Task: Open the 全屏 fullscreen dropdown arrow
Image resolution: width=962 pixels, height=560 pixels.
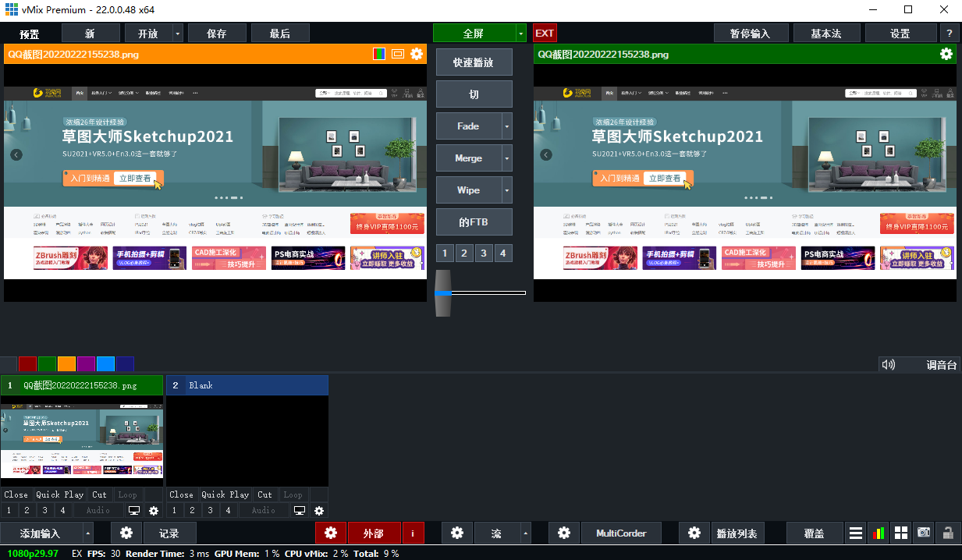Action: point(521,33)
